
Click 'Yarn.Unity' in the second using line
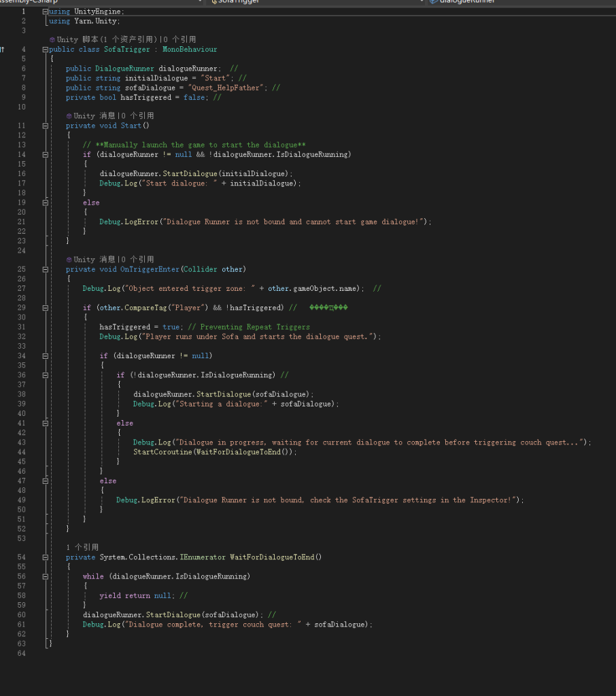pyautogui.click(x=95, y=21)
